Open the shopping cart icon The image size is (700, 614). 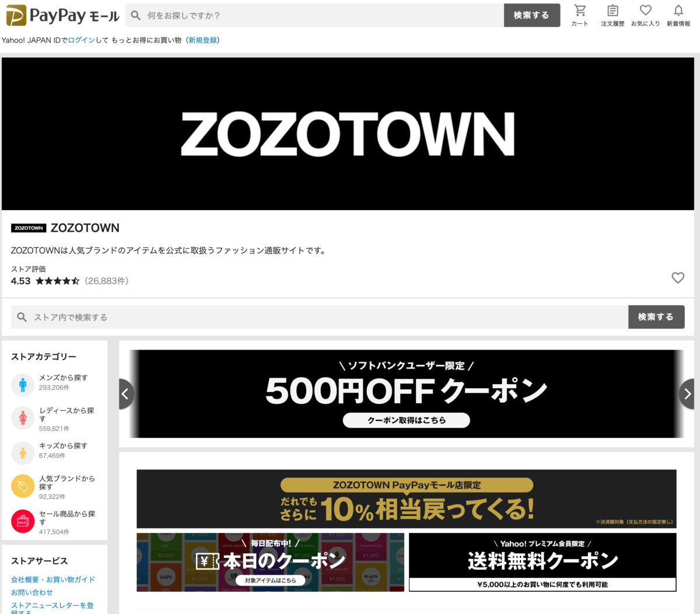click(580, 11)
